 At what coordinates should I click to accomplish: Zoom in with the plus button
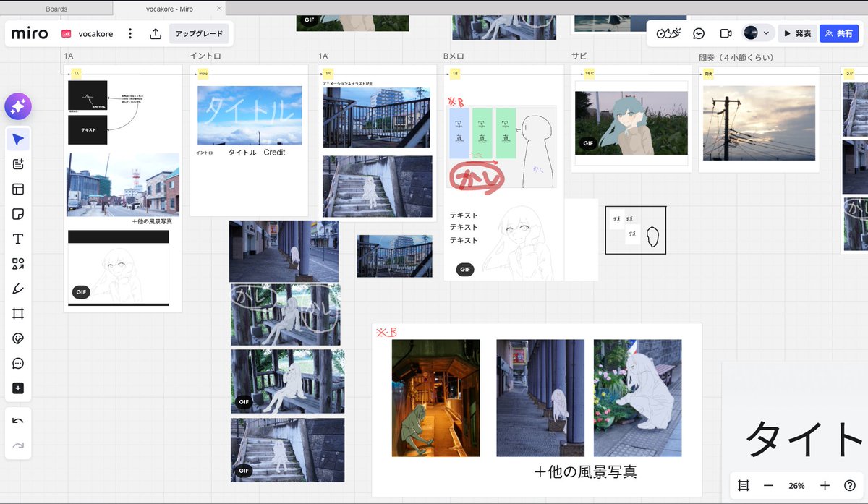point(825,486)
